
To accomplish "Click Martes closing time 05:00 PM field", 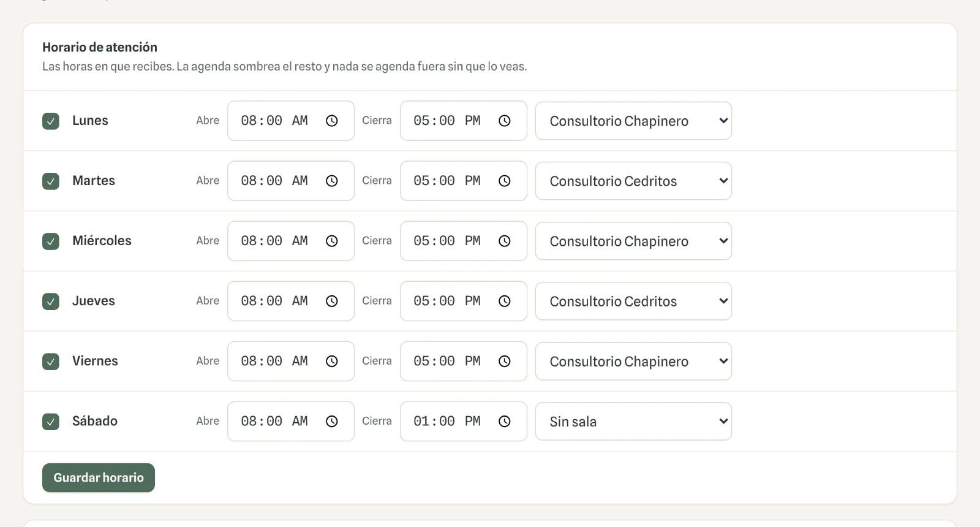I will point(464,181).
